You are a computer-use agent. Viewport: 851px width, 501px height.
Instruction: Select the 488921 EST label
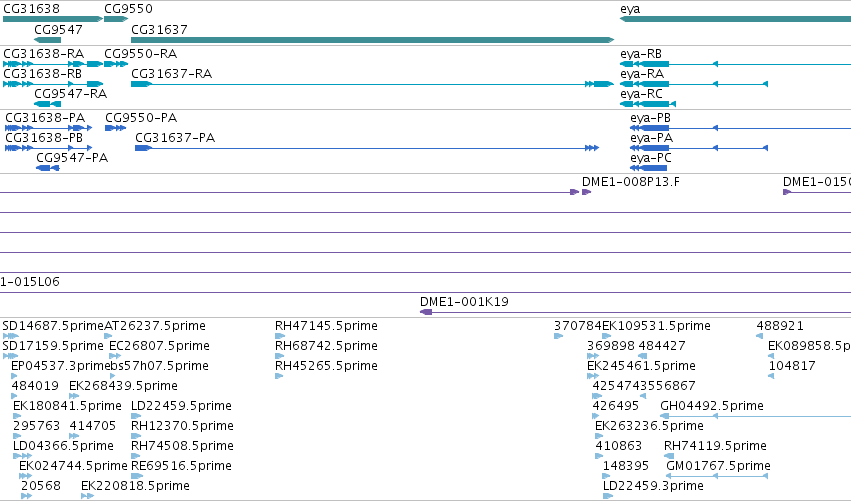(x=780, y=325)
